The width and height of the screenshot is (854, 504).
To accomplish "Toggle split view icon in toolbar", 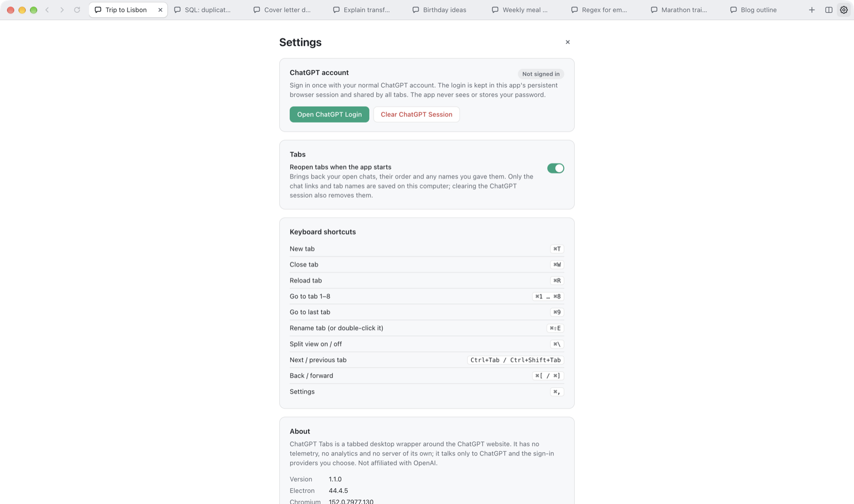I will tap(829, 10).
